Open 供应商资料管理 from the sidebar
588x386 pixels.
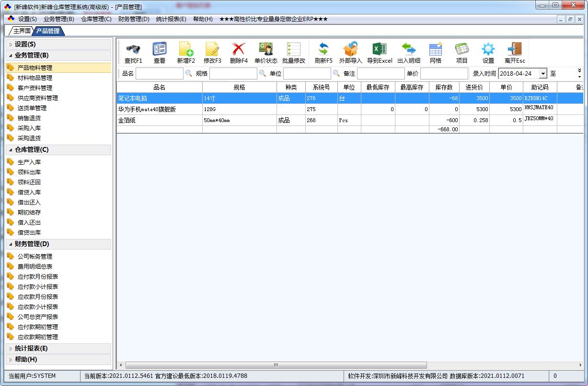click(38, 98)
